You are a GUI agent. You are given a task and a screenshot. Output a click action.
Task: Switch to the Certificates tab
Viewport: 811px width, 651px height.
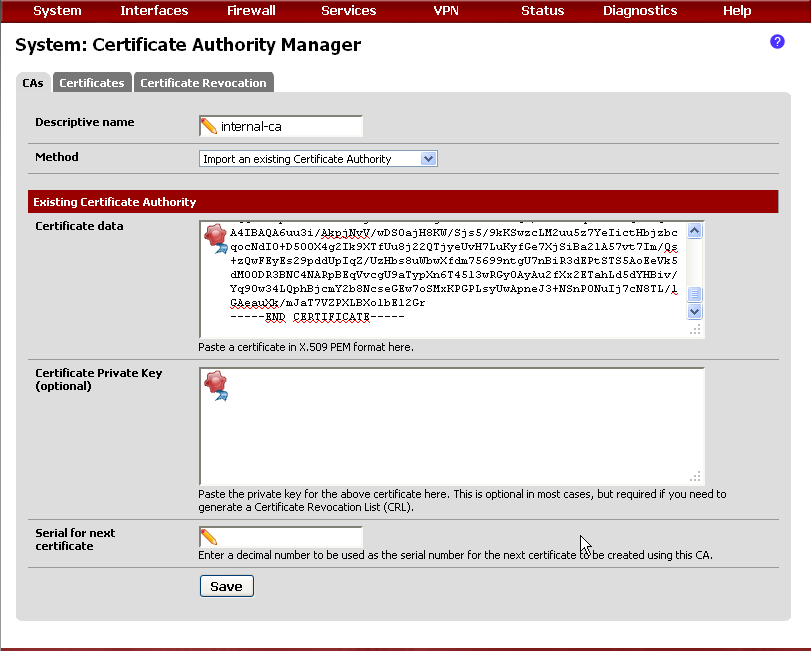click(92, 83)
